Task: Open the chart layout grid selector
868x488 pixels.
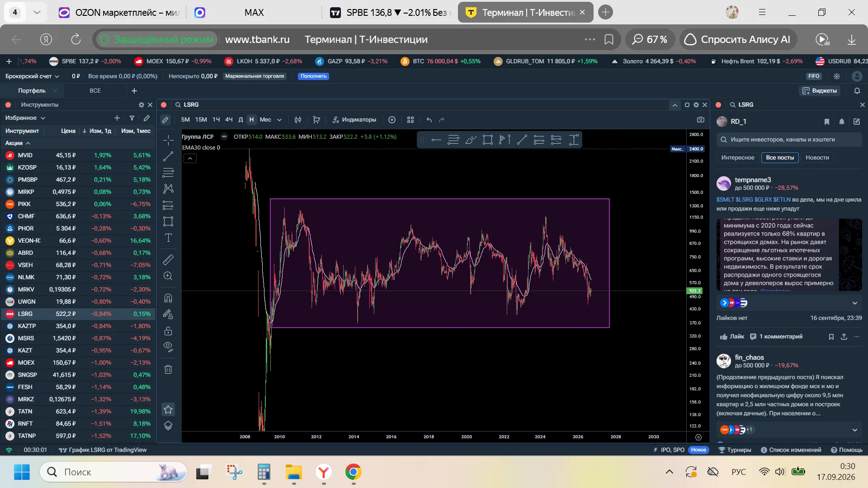Action: (410, 120)
